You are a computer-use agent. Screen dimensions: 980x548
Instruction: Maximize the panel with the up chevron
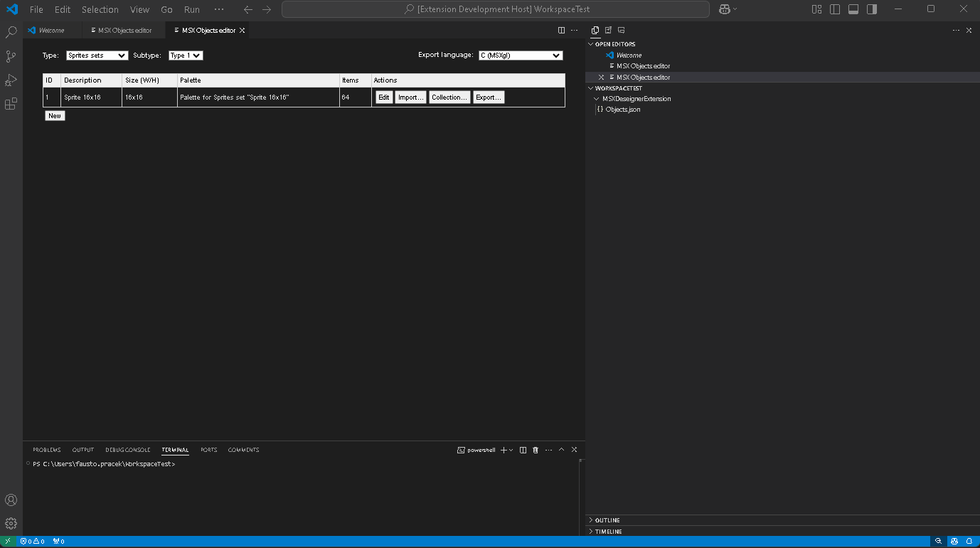(561, 450)
